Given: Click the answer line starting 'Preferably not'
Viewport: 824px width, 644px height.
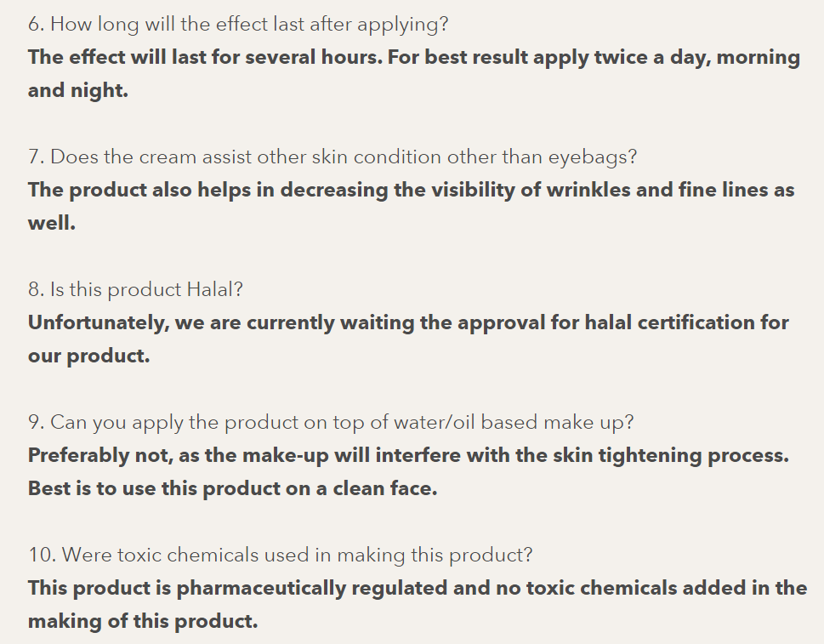Looking at the screenshot, I should pos(408,455).
